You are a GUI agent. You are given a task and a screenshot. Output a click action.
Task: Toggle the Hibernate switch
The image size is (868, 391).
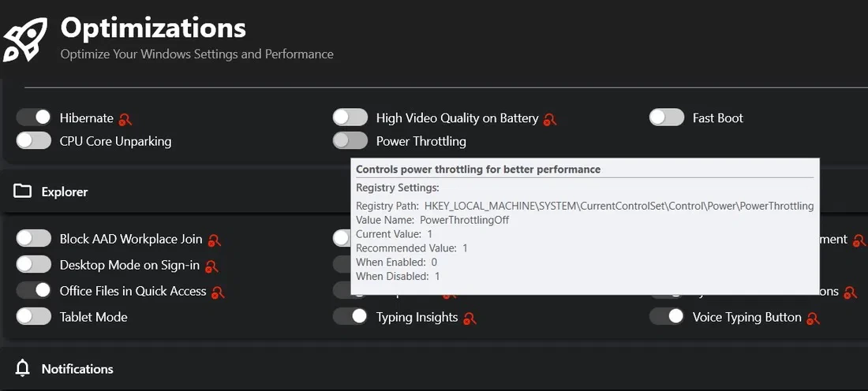click(34, 117)
